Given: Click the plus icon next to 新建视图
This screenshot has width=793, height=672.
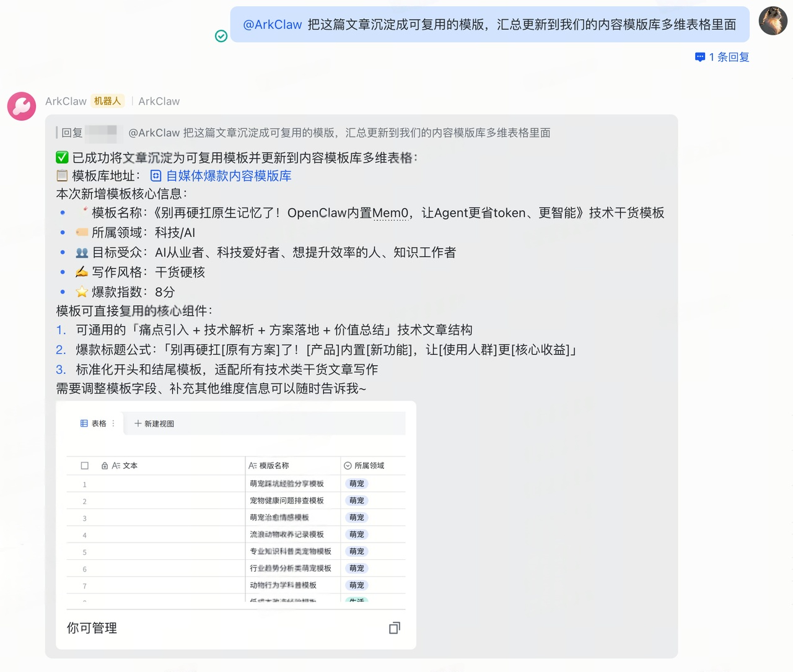Looking at the screenshot, I should coord(137,424).
